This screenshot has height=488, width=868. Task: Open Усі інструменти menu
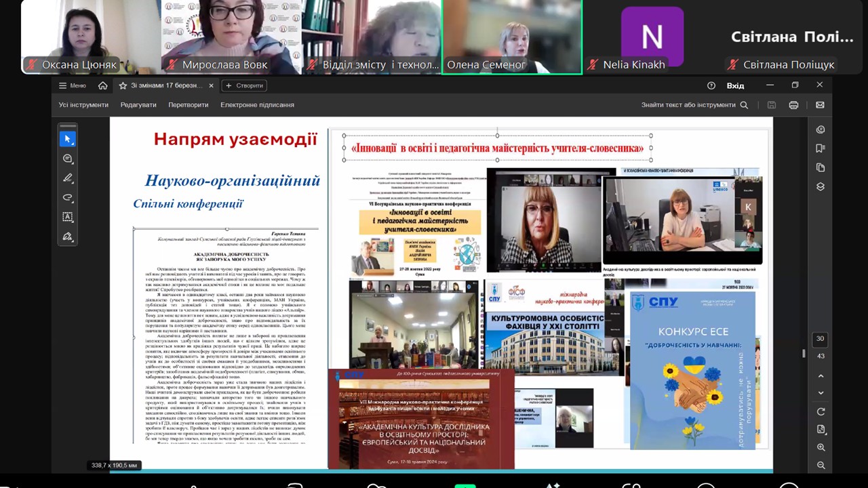(83, 105)
